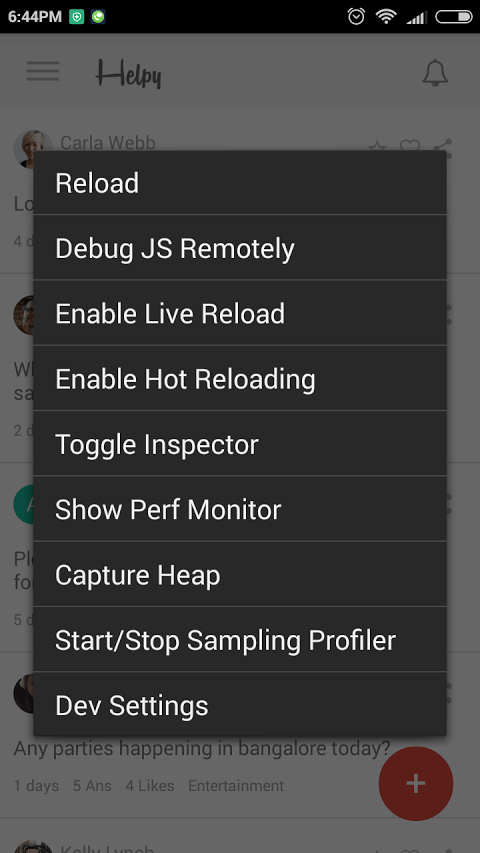Open Dev Settings

(240, 704)
